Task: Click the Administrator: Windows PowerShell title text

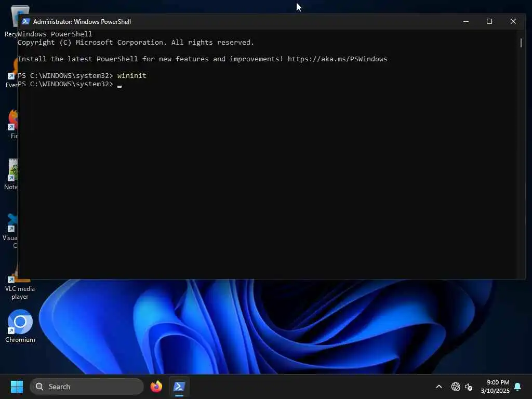Action: tap(82, 22)
